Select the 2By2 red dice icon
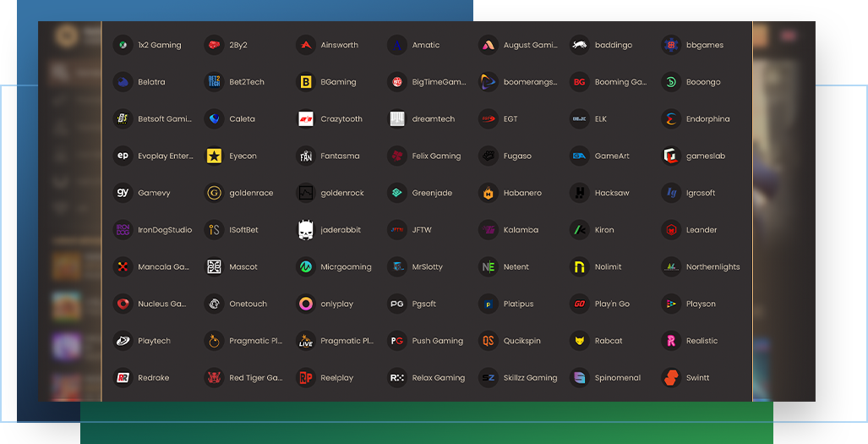The image size is (868, 444). [x=214, y=45]
